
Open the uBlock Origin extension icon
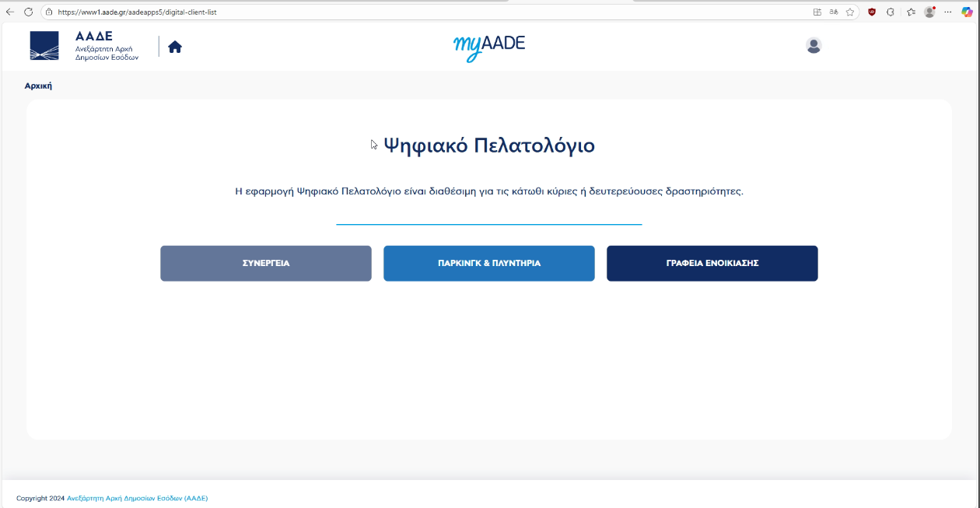[x=872, y=12]
